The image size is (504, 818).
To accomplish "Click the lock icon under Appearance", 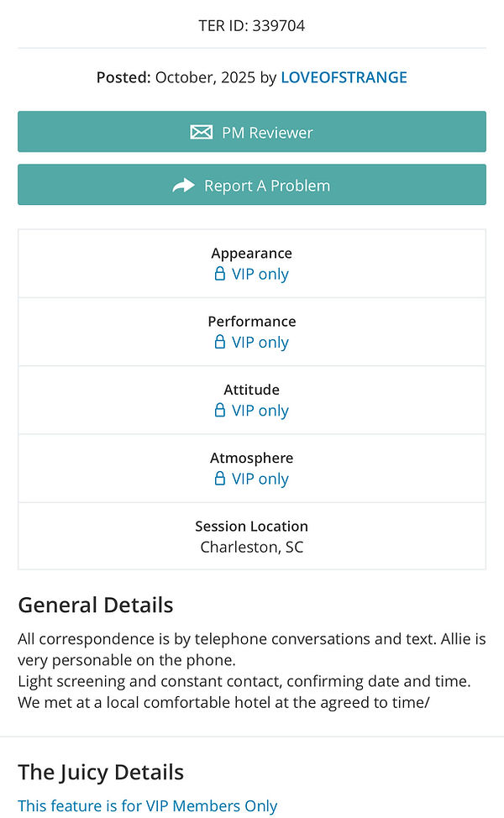I will 220,274.
